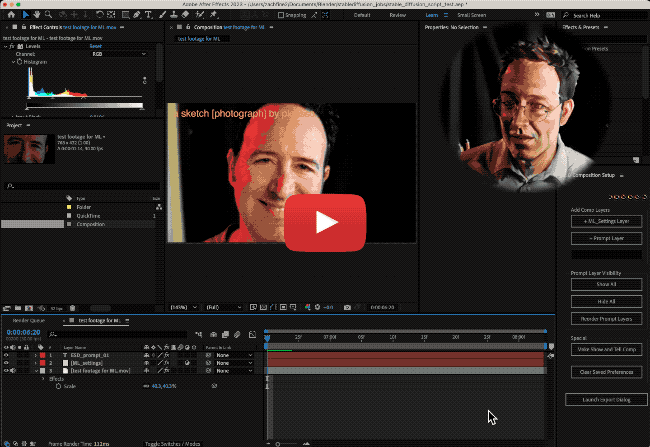Click the Hide All button

pyautogui.click(x=606, y=301)
